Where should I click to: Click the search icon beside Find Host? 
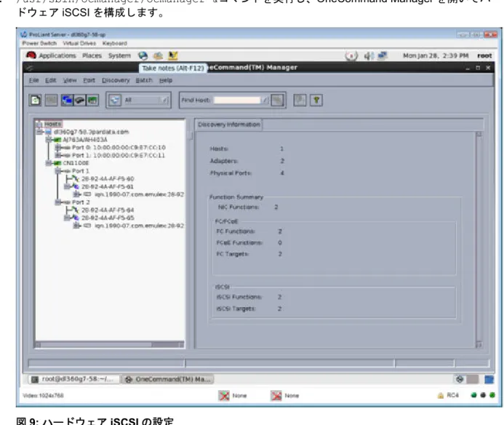(x=277, y=100)
